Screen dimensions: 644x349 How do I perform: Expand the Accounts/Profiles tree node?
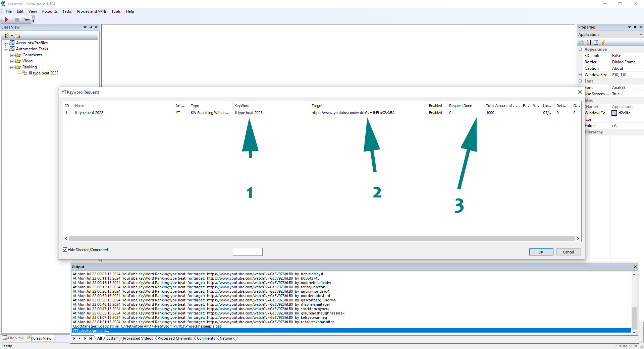click(x=6, y=43)
